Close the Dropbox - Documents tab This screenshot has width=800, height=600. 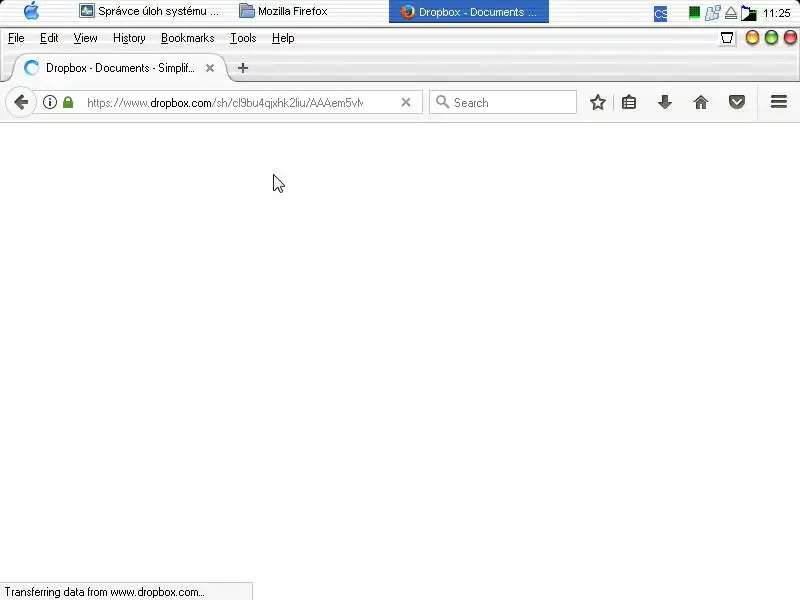tap(210, 68)
